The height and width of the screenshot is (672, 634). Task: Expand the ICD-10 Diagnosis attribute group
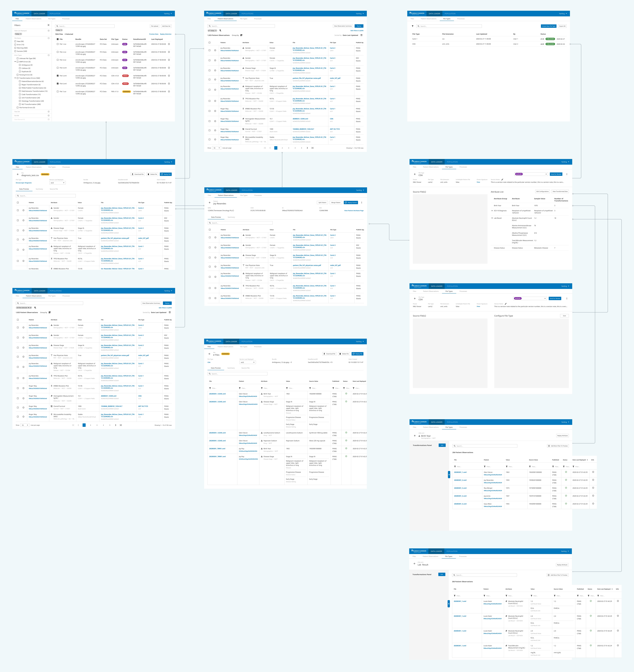click(x=492, y=211)
